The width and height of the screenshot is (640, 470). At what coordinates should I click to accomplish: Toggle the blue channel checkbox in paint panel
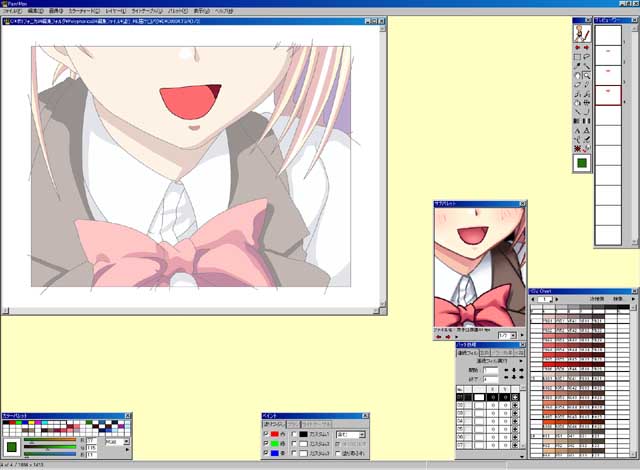(266, 453)
